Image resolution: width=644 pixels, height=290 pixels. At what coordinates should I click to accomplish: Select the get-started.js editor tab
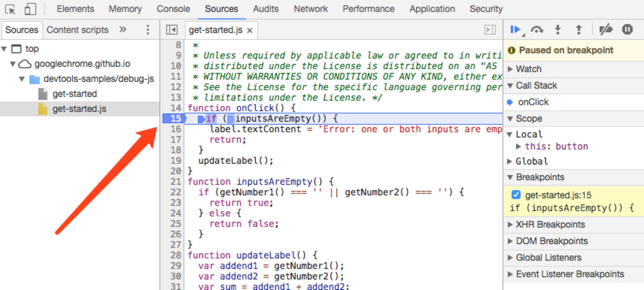click(x=216, y=30)
